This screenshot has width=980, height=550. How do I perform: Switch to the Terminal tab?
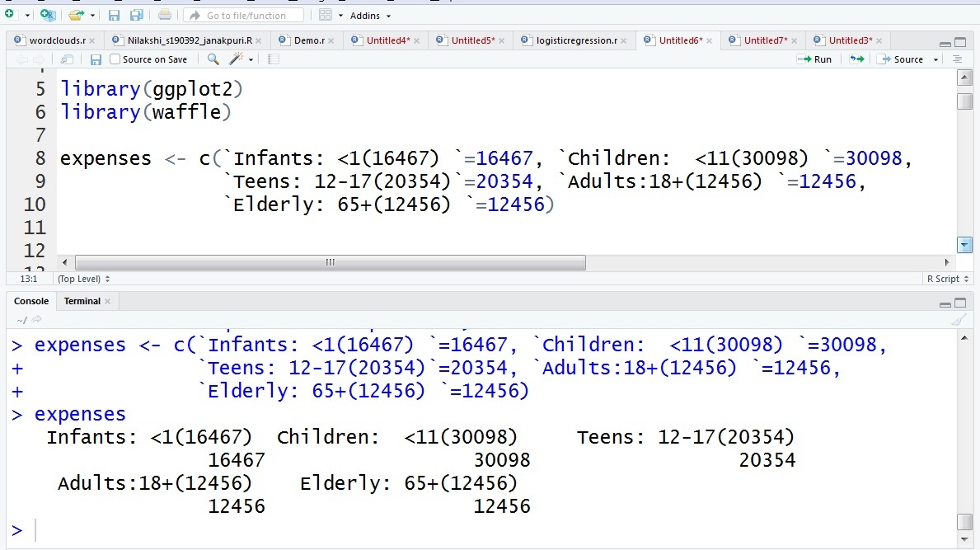(82, 301)
